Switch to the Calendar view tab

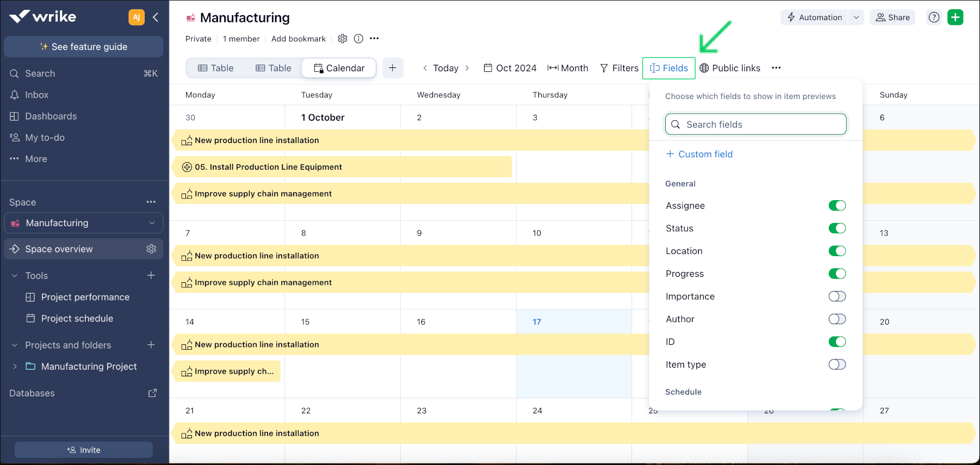(339, 68)
